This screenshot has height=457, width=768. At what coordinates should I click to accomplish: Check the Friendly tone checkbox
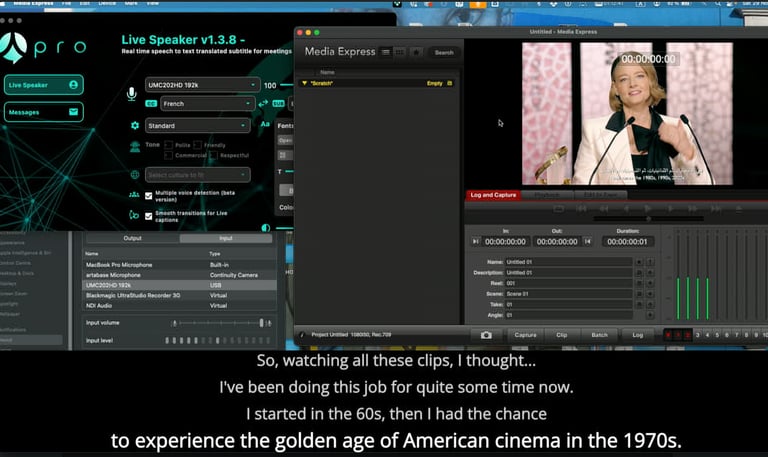click(197, 145)
